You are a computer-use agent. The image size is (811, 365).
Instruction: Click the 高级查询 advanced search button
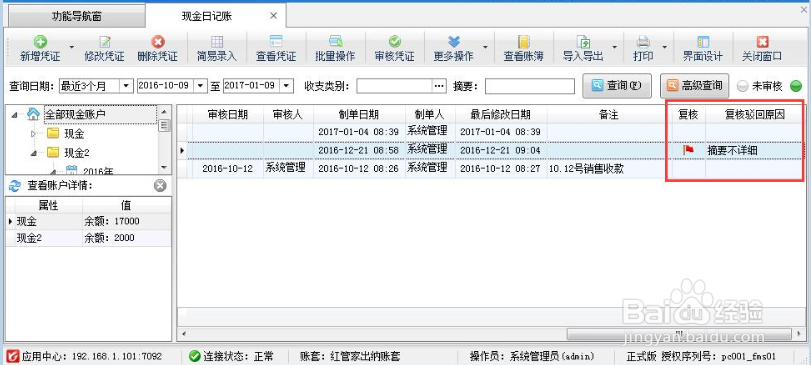pos(695,85)
